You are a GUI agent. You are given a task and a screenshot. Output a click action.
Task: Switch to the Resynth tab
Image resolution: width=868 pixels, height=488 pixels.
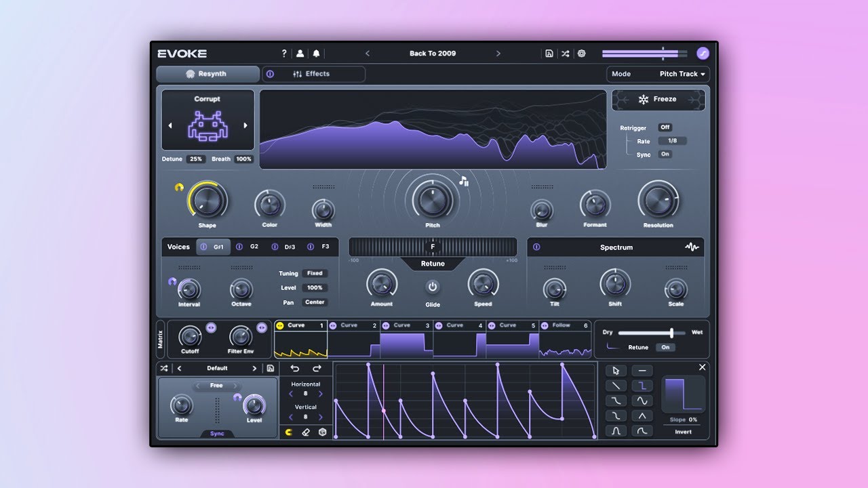pyautogui.click(x=208, y=74)
